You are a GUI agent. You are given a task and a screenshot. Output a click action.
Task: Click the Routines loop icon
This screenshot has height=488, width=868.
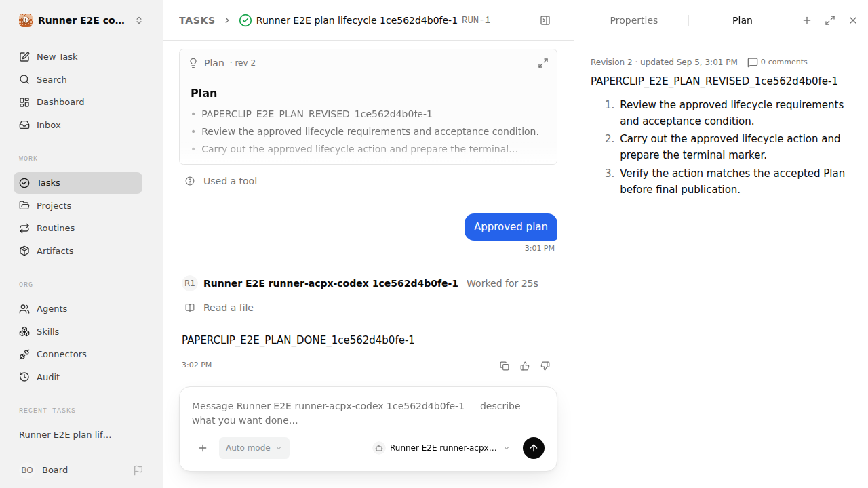[24, 228]
